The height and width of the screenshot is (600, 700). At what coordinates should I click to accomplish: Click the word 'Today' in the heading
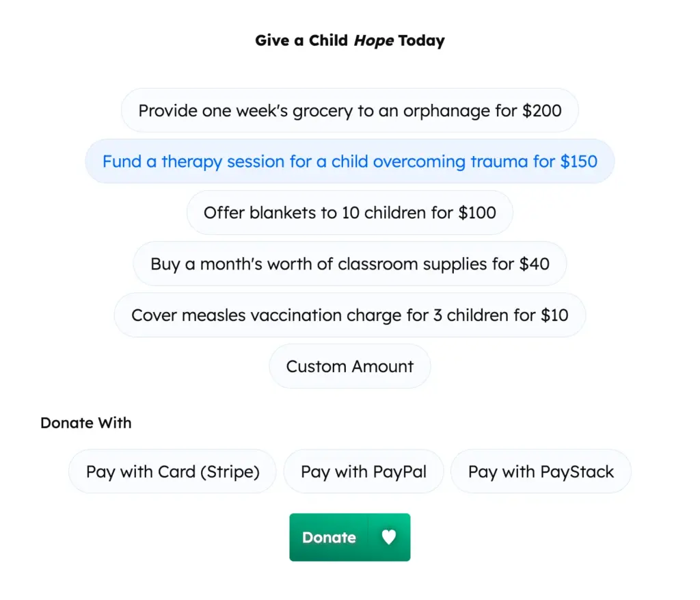click(421, 40)
